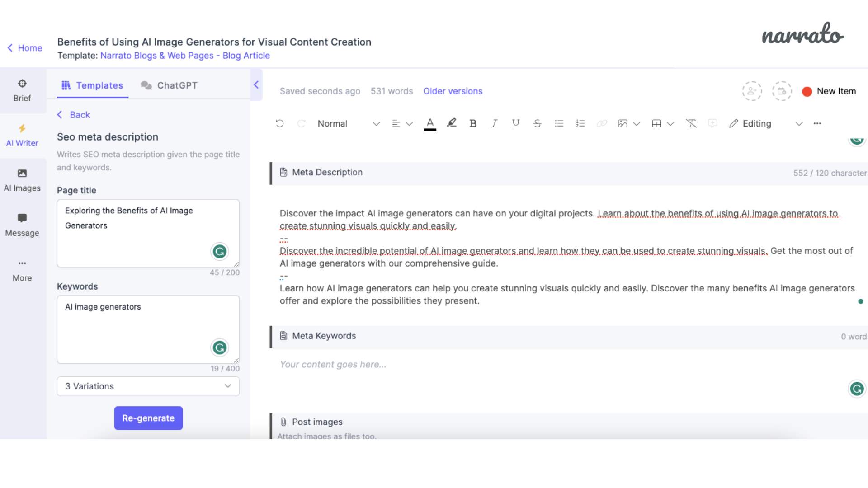Click the Meta Description section header
The image size is (868, 488).
569,173
